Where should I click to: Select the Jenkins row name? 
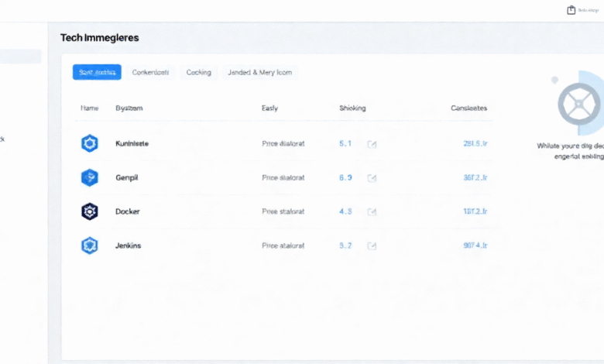[x=129, y=246]
